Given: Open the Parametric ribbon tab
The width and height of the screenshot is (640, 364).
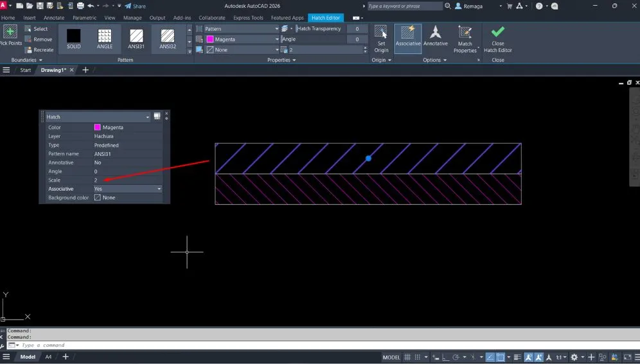Looking at the screenshot, I should [84, 18].
